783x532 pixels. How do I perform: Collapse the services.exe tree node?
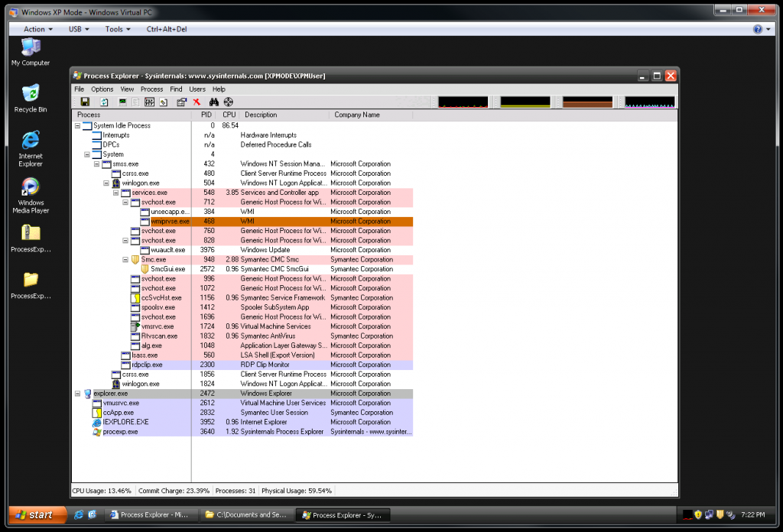tap(115, 193)
